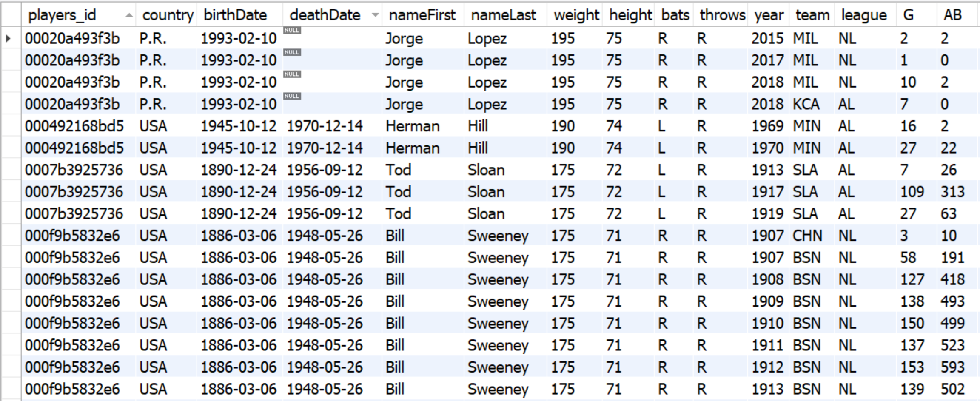Click the nameLast column header
Viewport: 980px width, 401px height.
click(503, 15)
